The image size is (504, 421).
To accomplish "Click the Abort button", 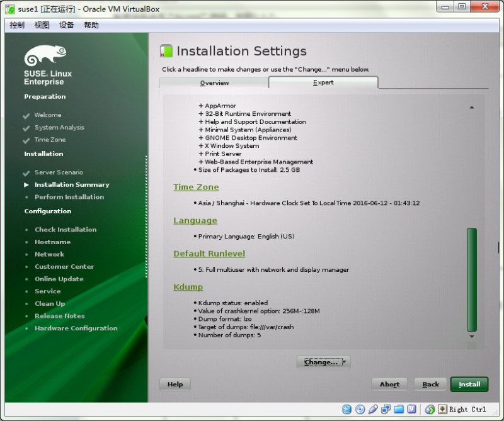I will 389,384.
